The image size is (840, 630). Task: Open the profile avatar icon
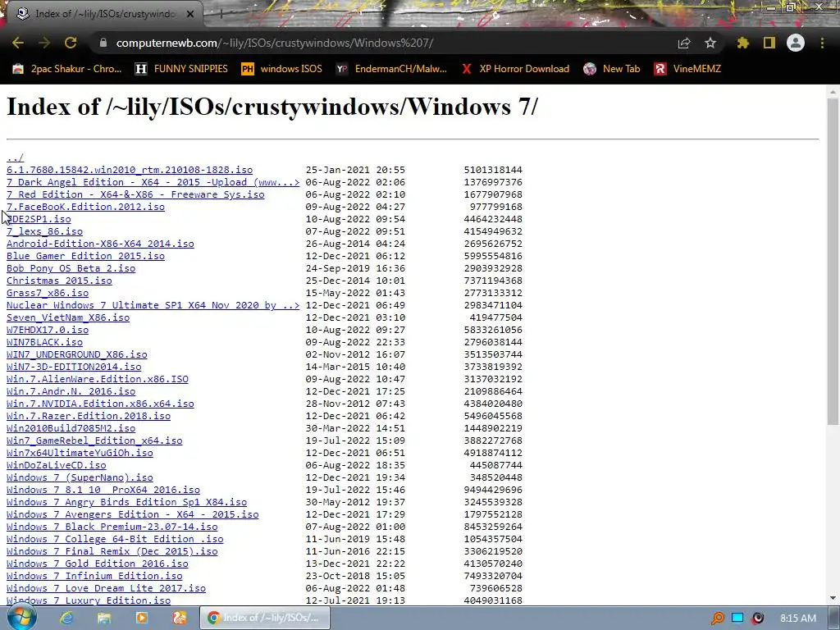click(x=796, y=43)
